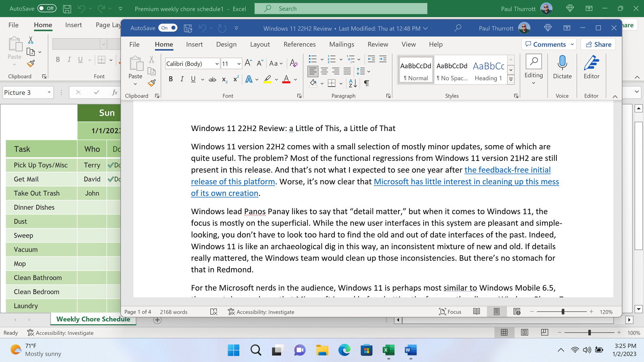Click the Sort icon in Paragraph group
The width and height of the screenshot is (644, 362).
point(353,83)
